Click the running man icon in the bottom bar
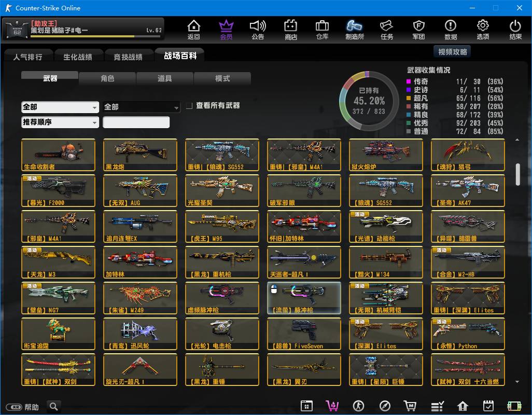 pos(358,406)
